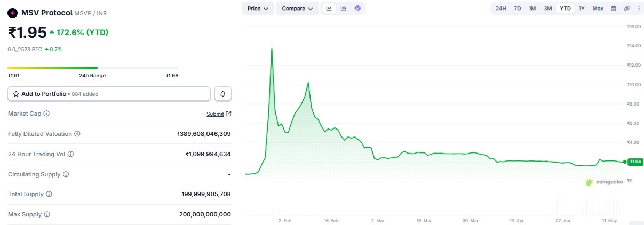
Task: Select the YTD time range
Action: click(565, 9)
